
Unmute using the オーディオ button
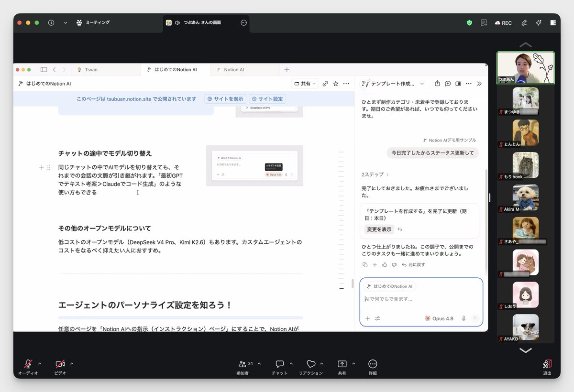click(28, 367)
